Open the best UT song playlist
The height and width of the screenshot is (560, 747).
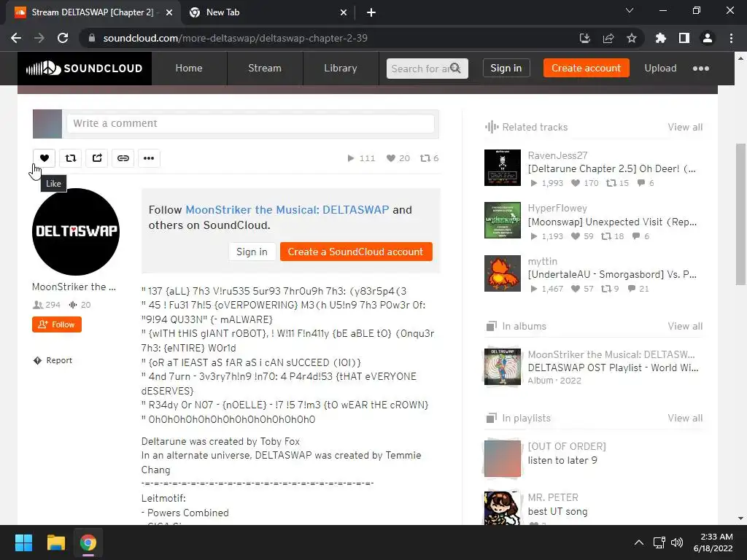click(x=557, y=511)
